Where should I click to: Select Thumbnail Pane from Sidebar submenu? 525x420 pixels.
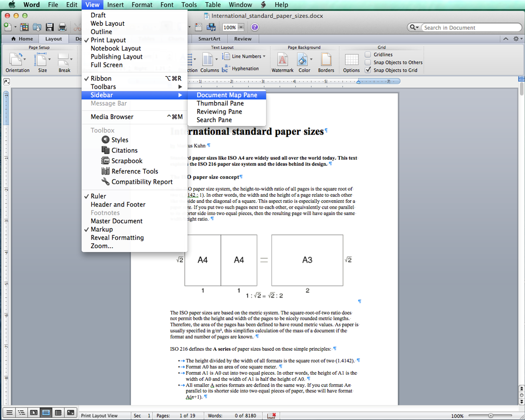[x=220, y=103]
